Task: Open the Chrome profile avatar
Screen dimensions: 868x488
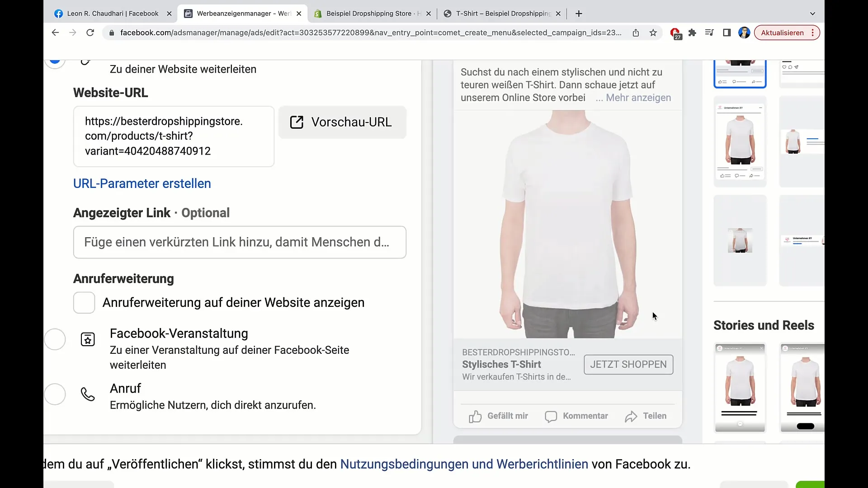Action: pos(744,33)
